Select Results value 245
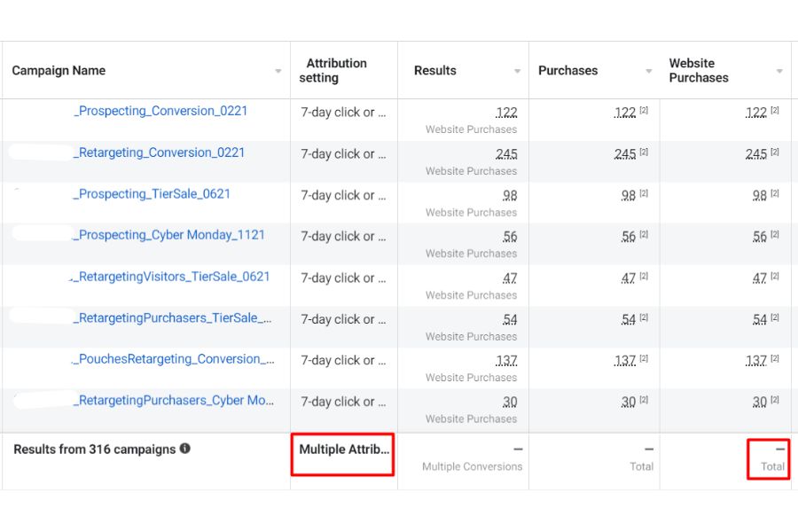The height and width of the screenshot is (532, 798). (506, 153)
